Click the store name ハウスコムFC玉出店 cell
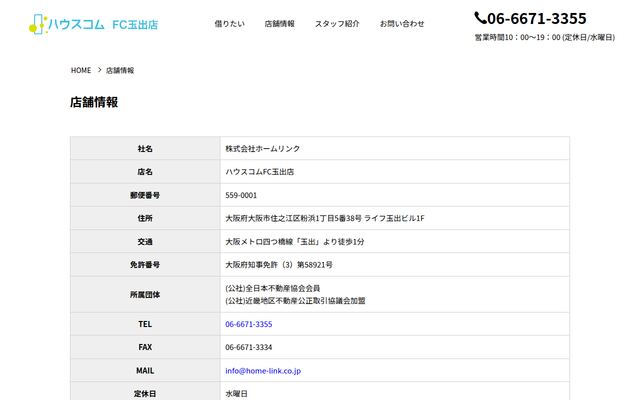Viewport: 640px width, 400px height. coord(395,172)
